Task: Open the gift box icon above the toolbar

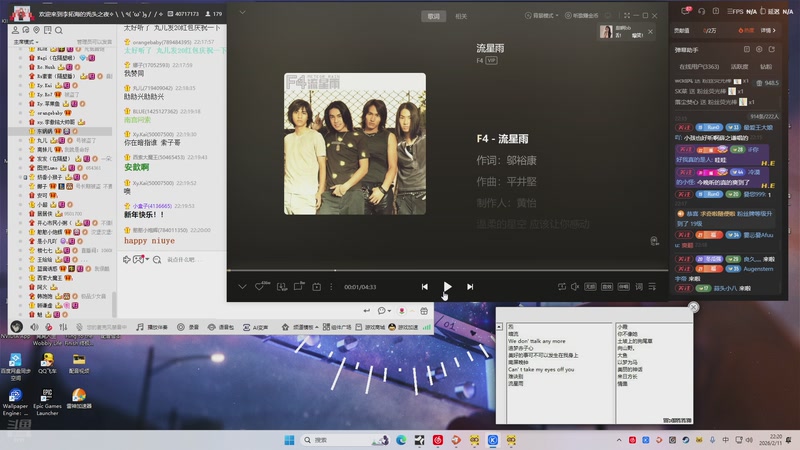Action: point(423,311)
